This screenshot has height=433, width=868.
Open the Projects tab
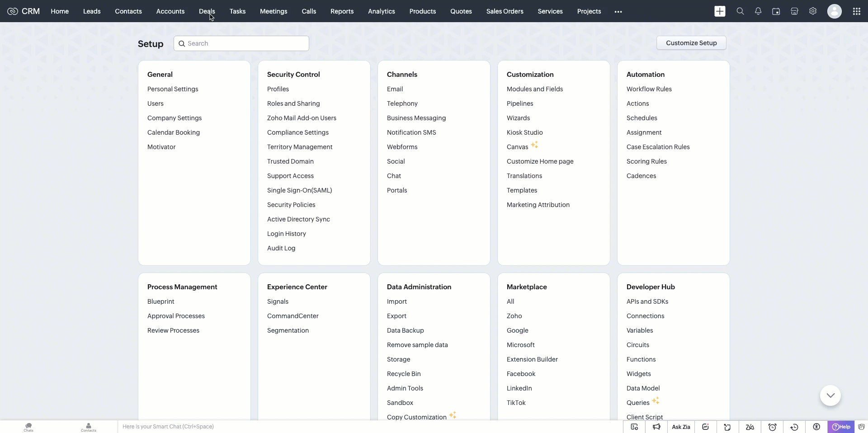pyautogui.click(x=589, y=11)
